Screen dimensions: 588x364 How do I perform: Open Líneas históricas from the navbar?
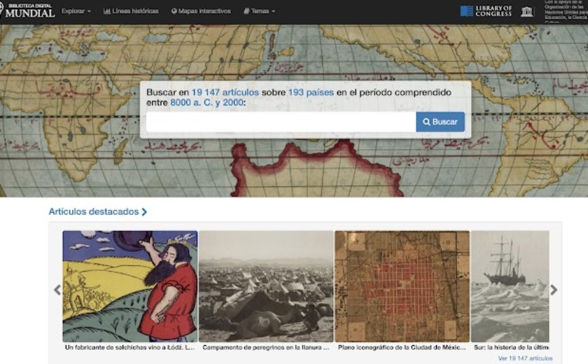click(x=131, y=11)
